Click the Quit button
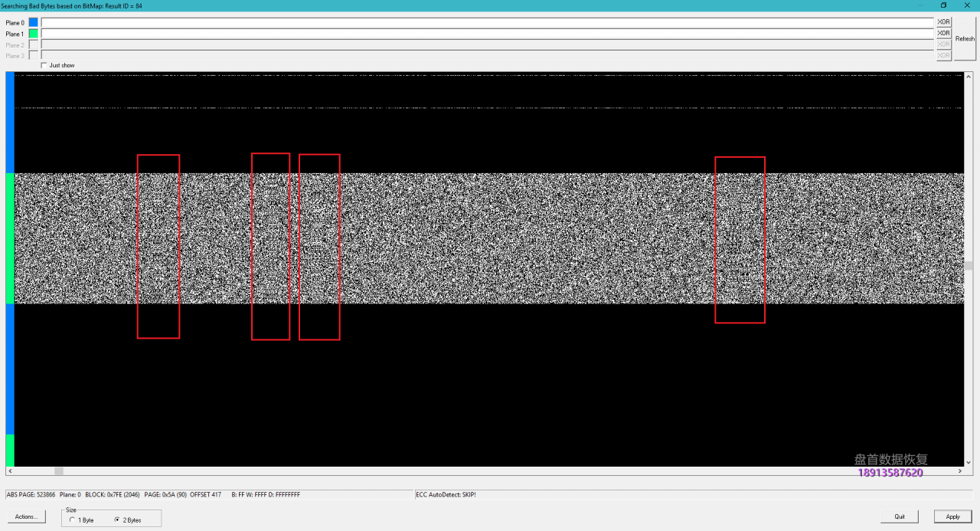 point(900,516)
